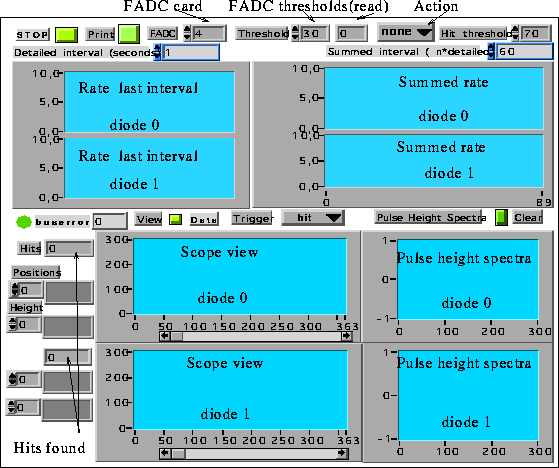
Task: Click the Data button
Action: [x=204, y=220]
